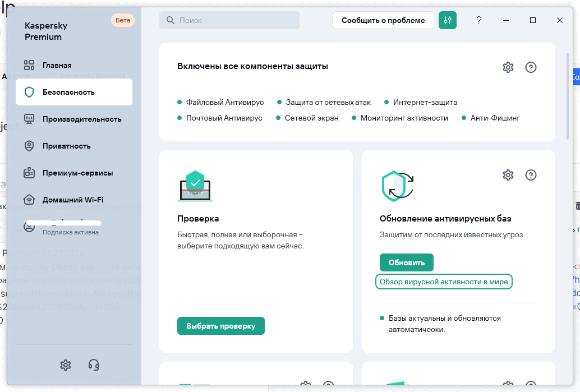This screenshot has height=392, width=580.
Task: Open help with the question mark in the header
Action: pos(479,20)
